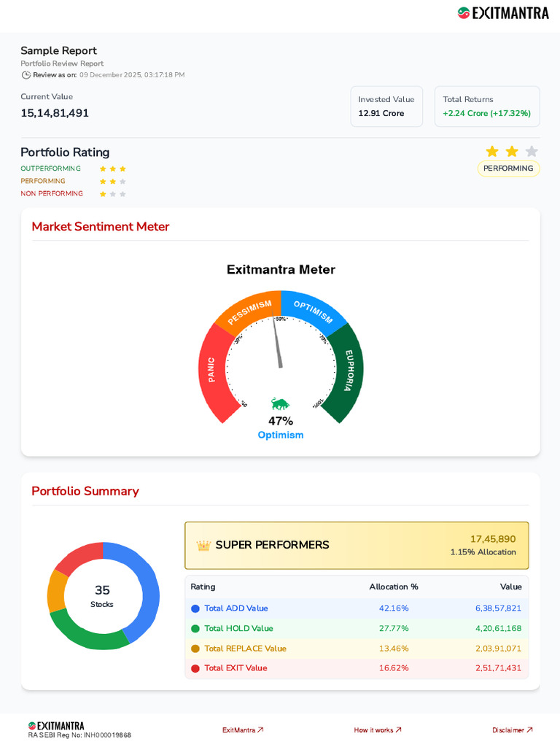Click the 2,51,71,431 value cell
Image resolution: width=560 pixels, height=747 pixels.
pyautogui.click(x=498, y=668)
